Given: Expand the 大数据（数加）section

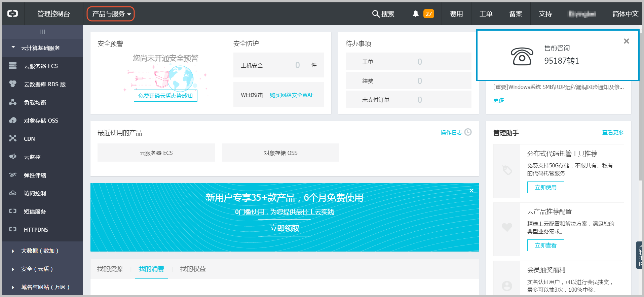Looking at the screenshot, I should pos(42,251).
